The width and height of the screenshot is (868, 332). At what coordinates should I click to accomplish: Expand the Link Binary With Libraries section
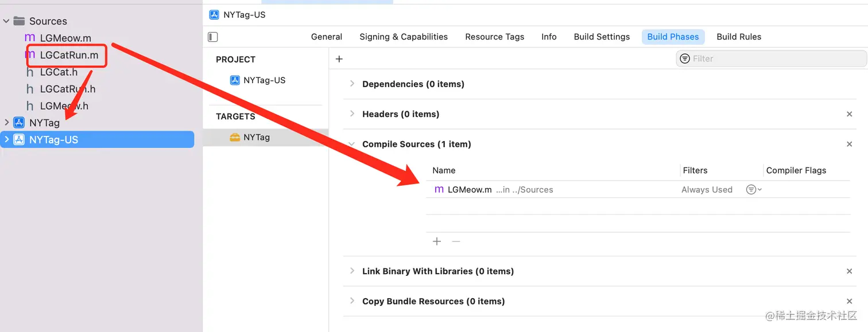pyautogui.click(x=352, y=271)
